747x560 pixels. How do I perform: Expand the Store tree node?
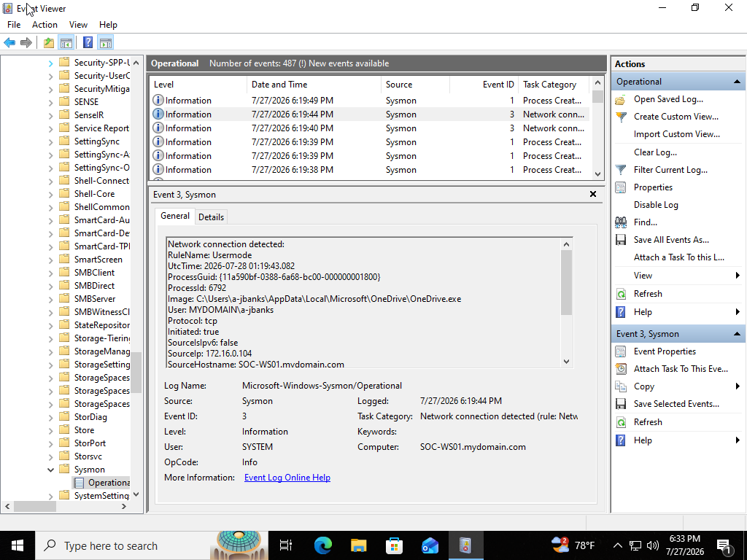[x=50, y=430]
